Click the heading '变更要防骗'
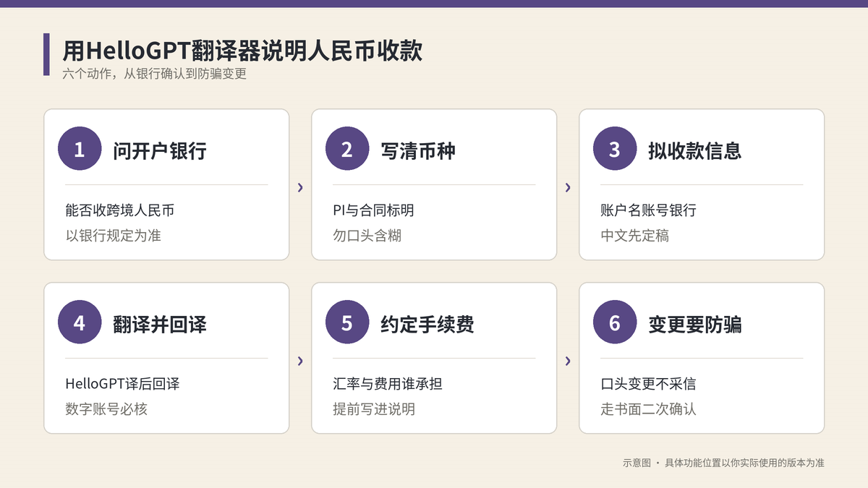This screenshot has width=868, height=488. (x=695, y=324)
